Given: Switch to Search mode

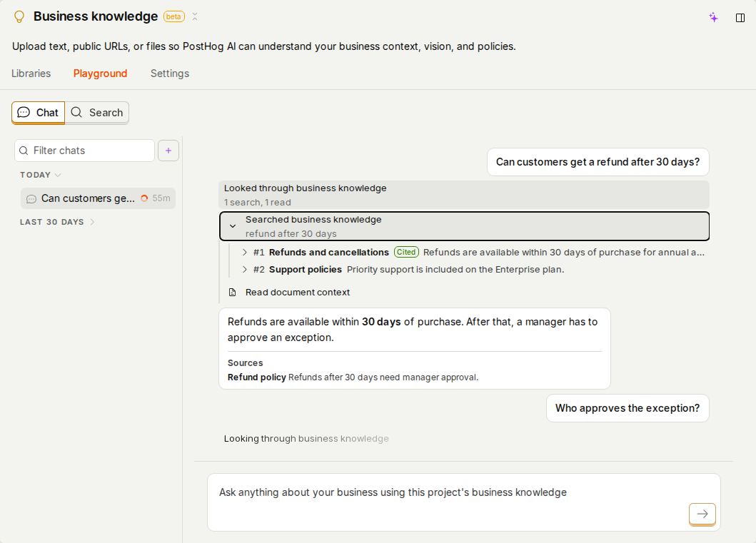Looking at the screenshot, I should [x=97, y=113].
